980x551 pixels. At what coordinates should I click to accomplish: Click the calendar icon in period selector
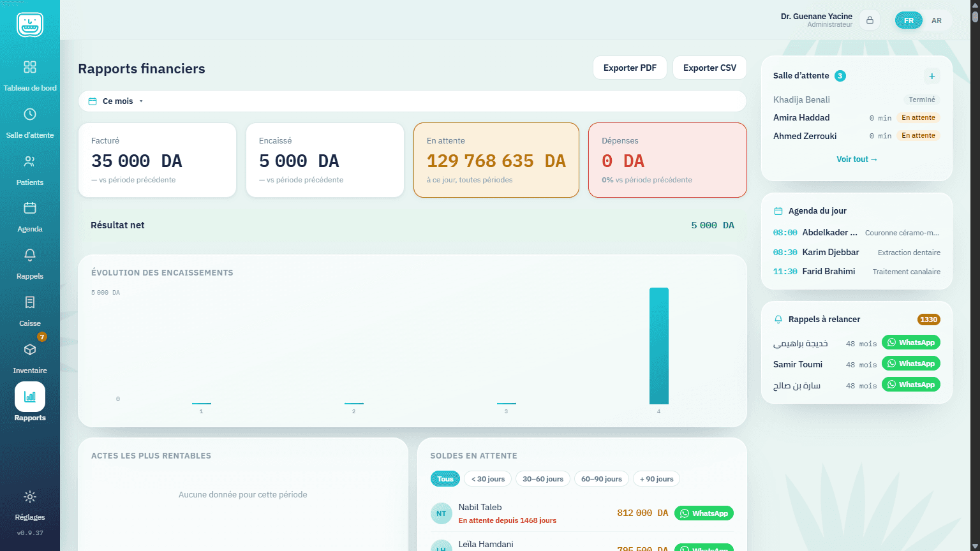tap(93, 101)
